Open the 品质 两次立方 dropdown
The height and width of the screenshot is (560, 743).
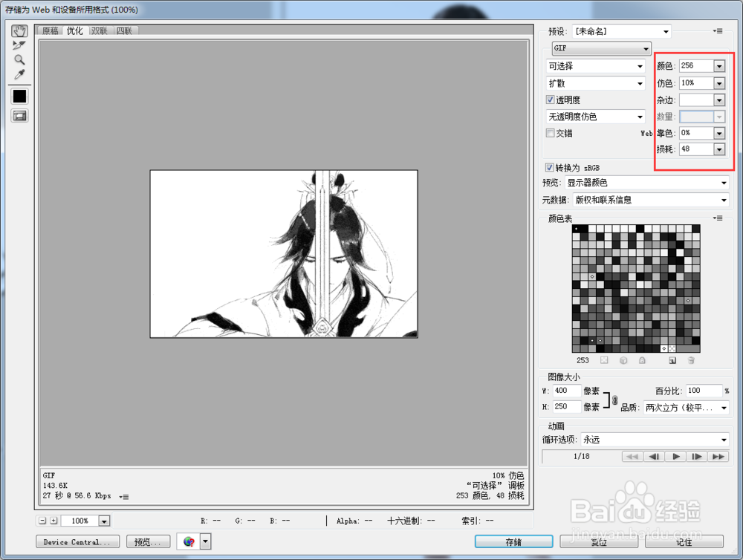click(x=686, y=408)
